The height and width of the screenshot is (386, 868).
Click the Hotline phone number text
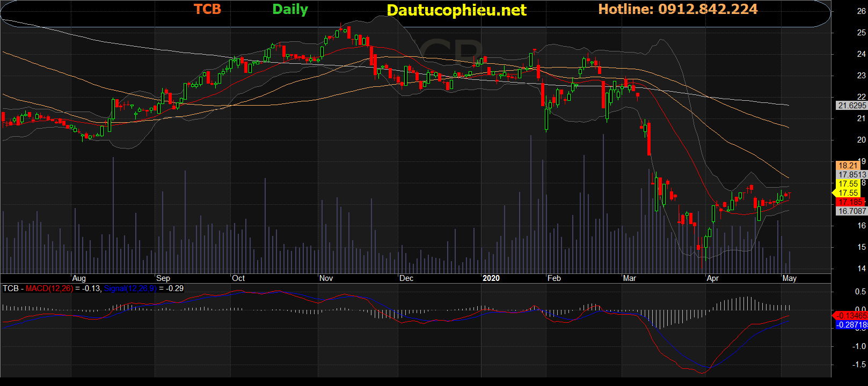tap(677, 9)
